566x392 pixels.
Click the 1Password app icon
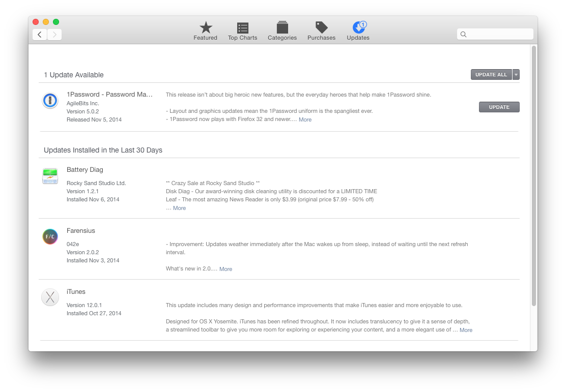(50, 100)
